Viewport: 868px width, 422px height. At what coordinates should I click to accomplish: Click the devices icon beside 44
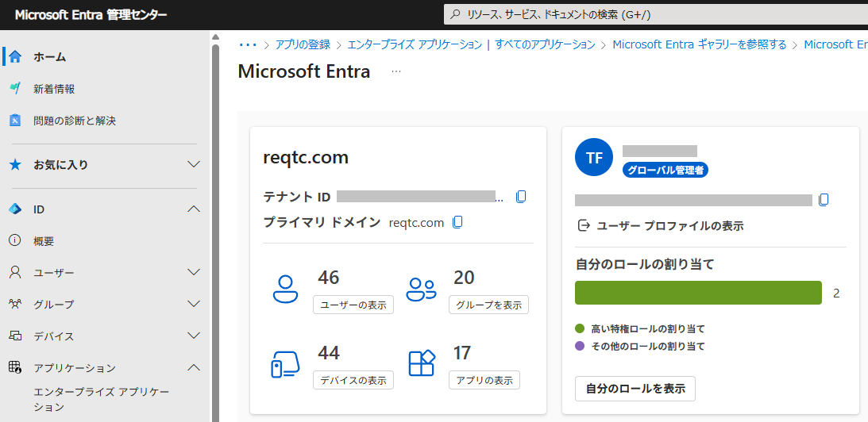tap(286, 364)
